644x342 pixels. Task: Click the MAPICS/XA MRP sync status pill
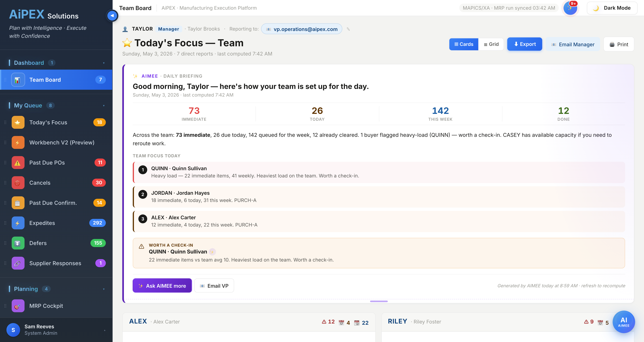click(x=509, y=8)
